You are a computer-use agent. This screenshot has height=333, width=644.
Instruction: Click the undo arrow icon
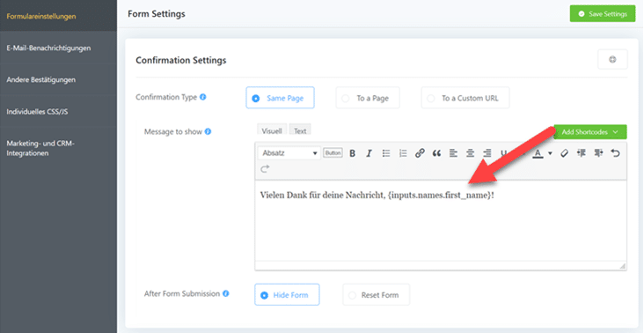615,153
